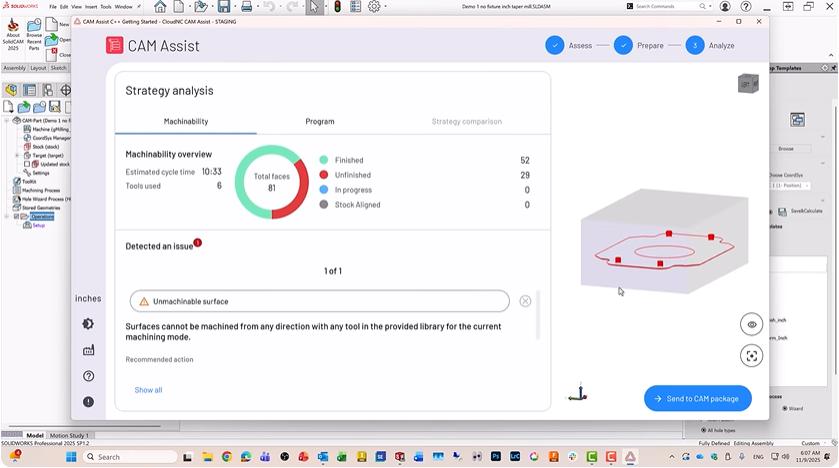Click the alert exclamation icon in CAM Assist sidebar
This screenshot has height=468, width=839.
click(x=88, y=402)
